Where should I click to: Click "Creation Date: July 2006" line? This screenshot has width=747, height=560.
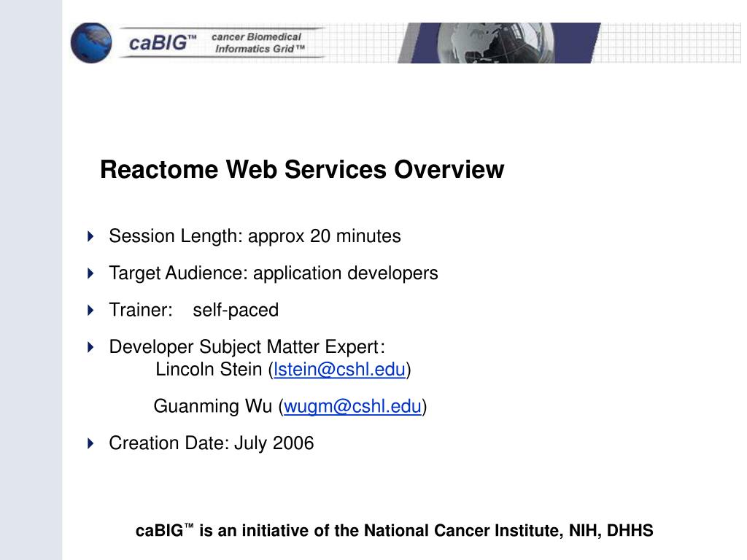point(212,443)
